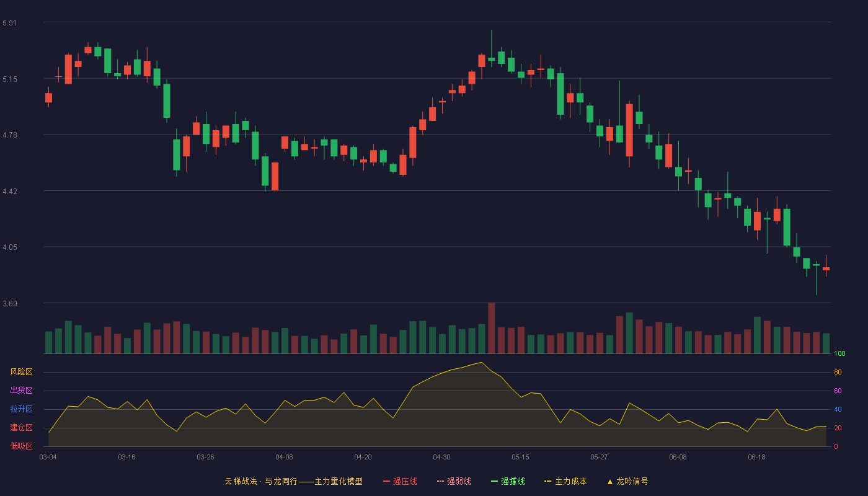Select the 出货区 zone label
The image size is (868, 496).
coord(21,391)
